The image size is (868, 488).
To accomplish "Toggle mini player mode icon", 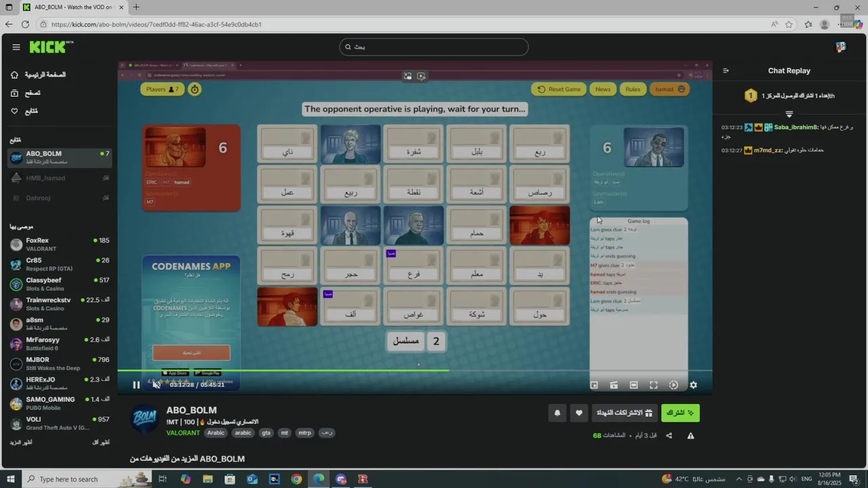I will (x=594, y=385).
